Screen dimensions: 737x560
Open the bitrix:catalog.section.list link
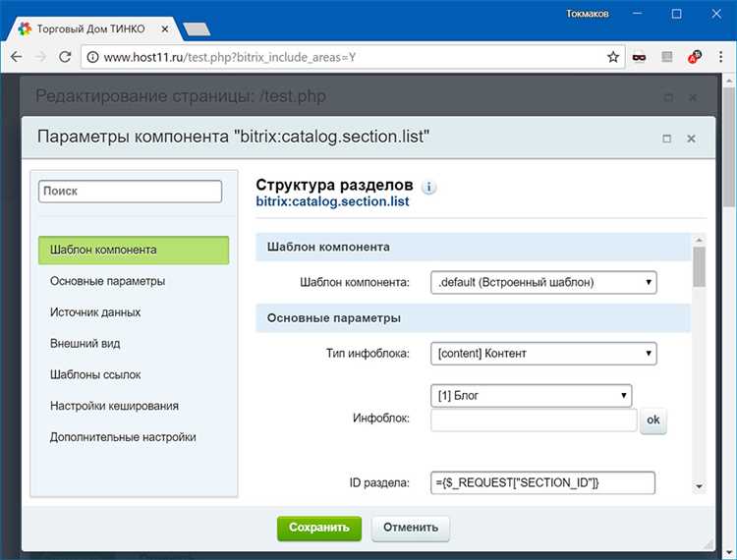point(332,202)
